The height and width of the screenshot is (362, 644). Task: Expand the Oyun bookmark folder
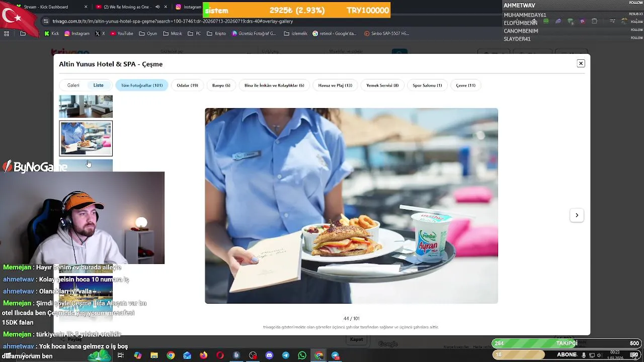coord(148,34)
